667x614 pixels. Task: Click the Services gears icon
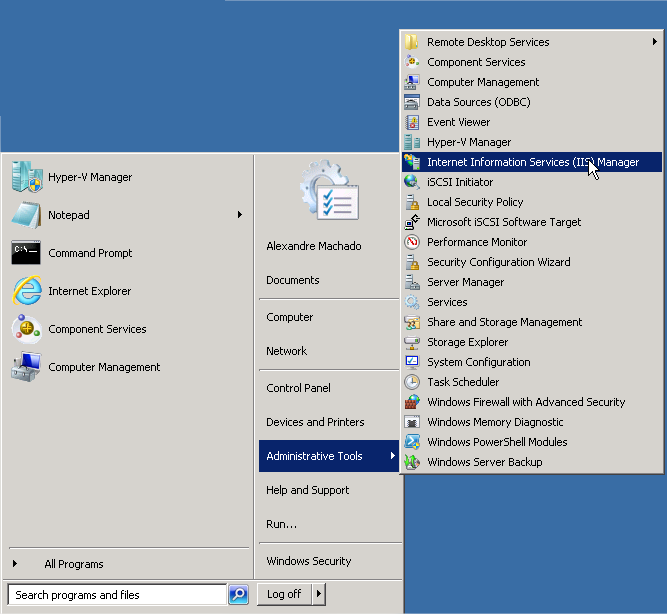tap(411, 302)
